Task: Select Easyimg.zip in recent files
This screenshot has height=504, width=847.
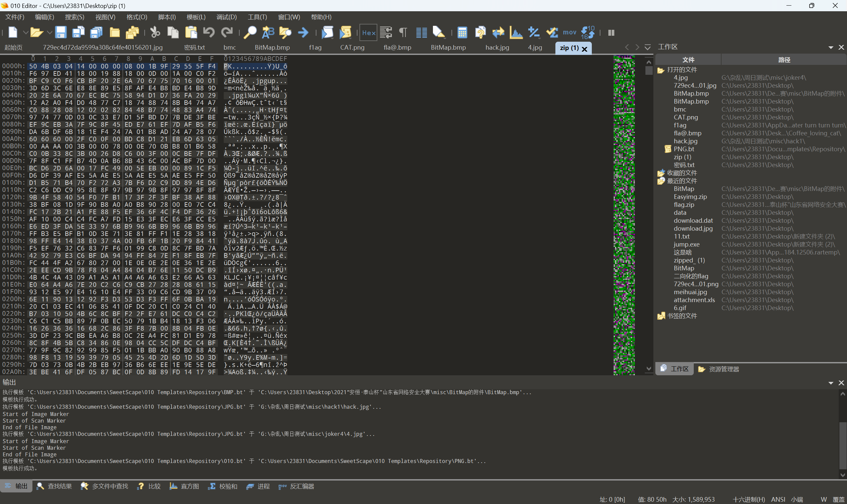Action: click(690, 197)
